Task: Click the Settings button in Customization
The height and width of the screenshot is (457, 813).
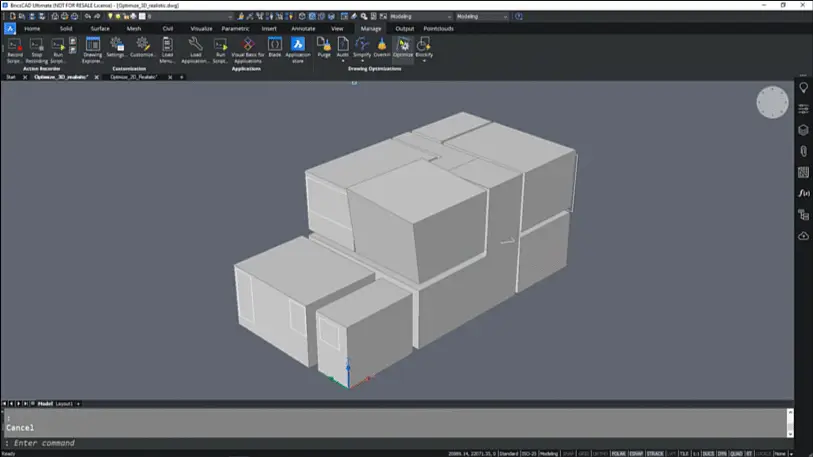Action: click(117, 45)
